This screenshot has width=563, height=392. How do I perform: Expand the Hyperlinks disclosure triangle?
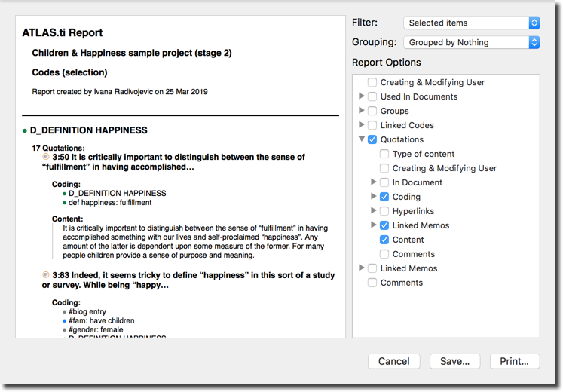(x=373, y=210)
